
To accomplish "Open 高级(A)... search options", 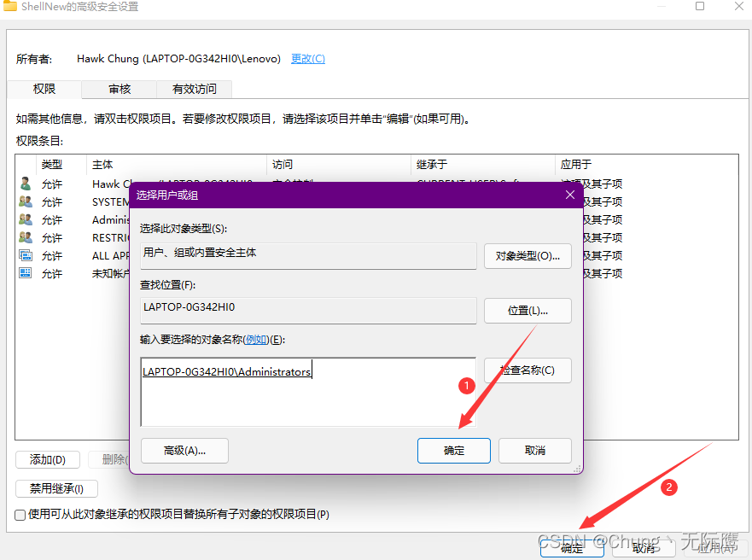I will click(x=184, y=451).
